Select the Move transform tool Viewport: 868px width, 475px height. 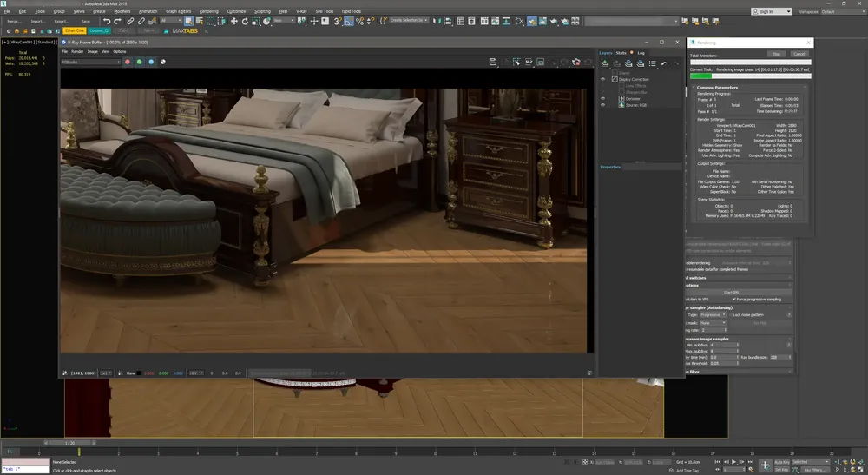[x=233, y=21]
